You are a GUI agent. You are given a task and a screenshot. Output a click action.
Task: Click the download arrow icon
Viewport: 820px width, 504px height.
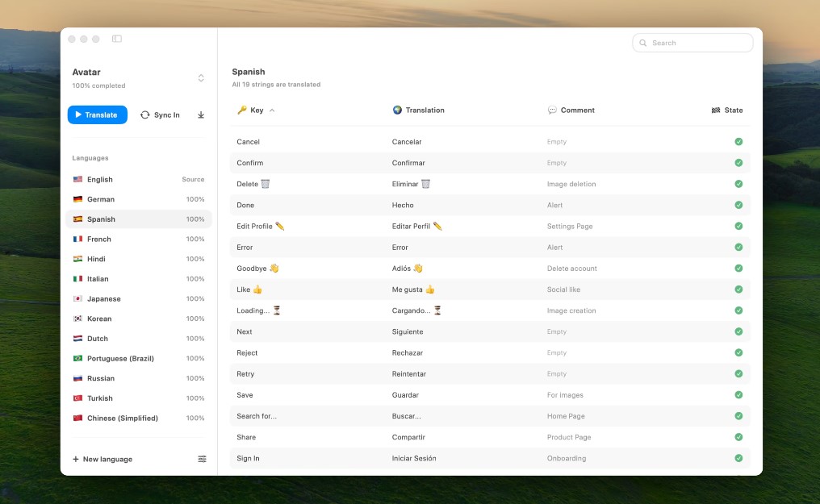(x=201, y=115)
